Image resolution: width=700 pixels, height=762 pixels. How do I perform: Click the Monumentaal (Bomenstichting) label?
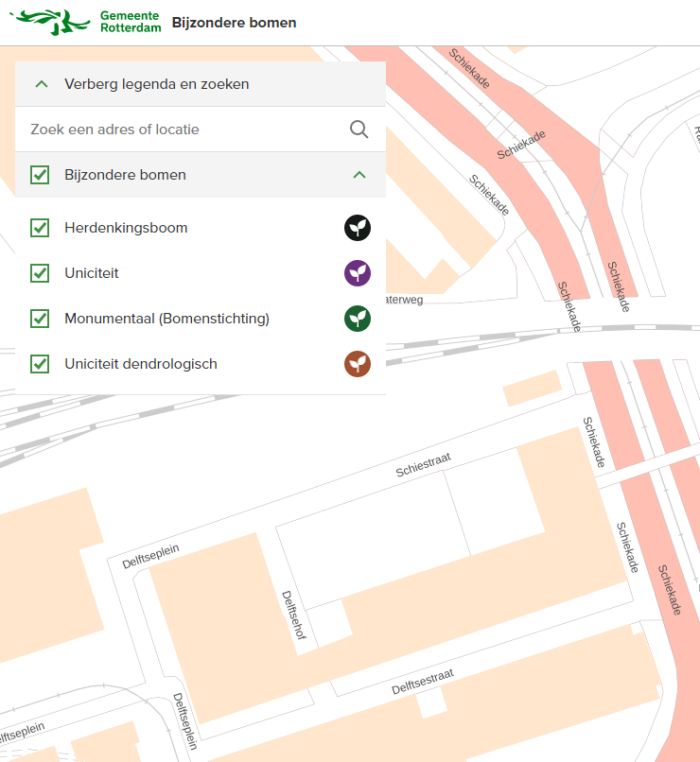[x=166, y=319]
